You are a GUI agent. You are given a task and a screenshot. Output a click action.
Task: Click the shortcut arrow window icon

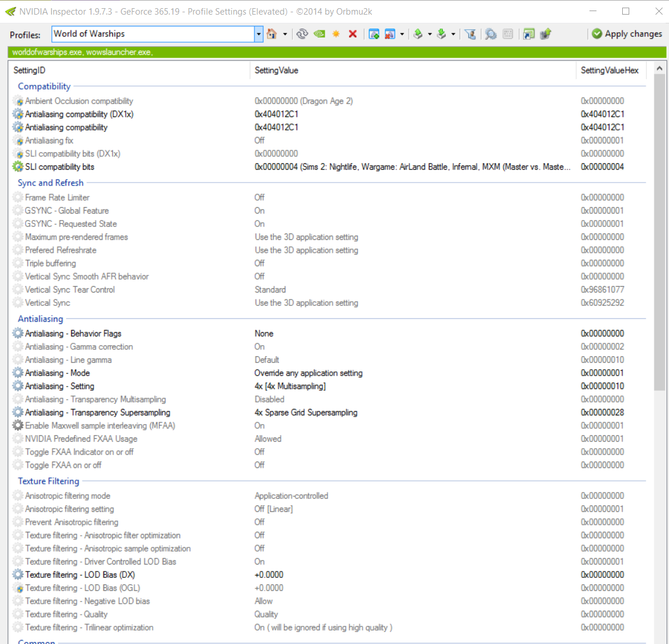coord(529,34)
